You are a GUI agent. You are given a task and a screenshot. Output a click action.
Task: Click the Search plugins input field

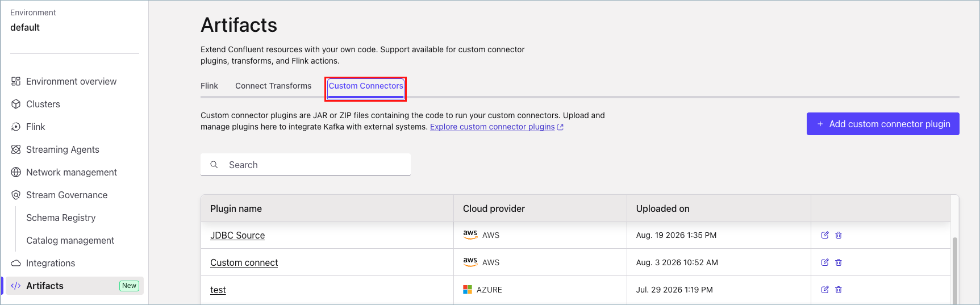[x=306, y=165]
